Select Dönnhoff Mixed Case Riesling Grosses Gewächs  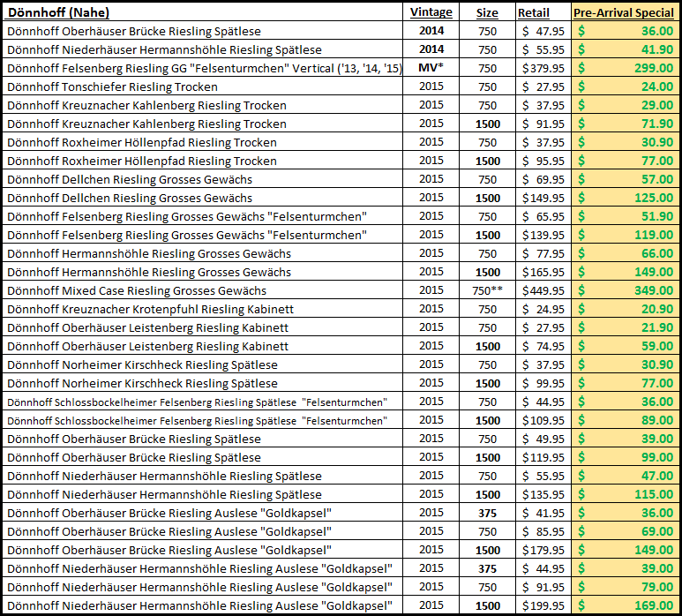tap(137, 291)
